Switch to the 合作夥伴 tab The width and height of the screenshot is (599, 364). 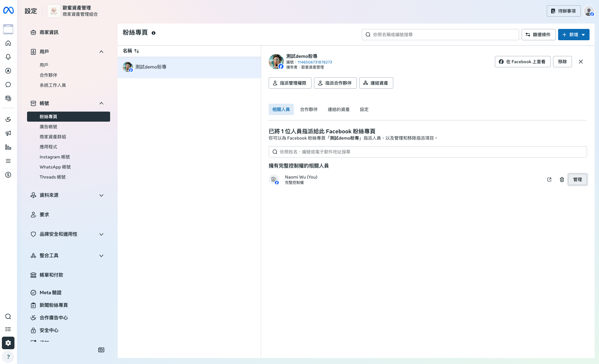click(309, 109)
